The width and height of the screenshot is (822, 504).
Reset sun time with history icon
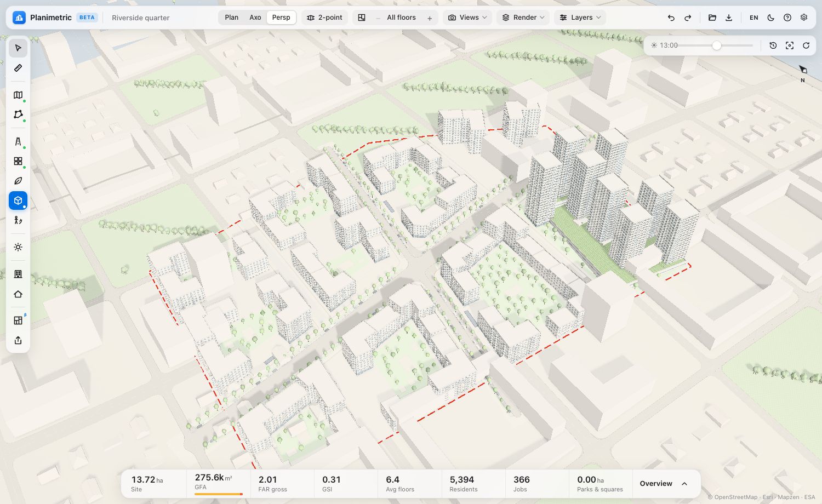773,45
